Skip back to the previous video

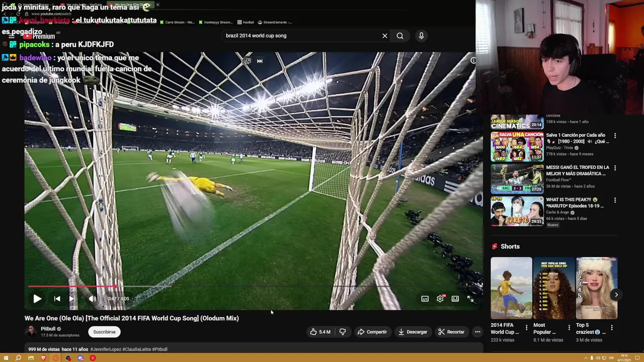pos(57,299)
